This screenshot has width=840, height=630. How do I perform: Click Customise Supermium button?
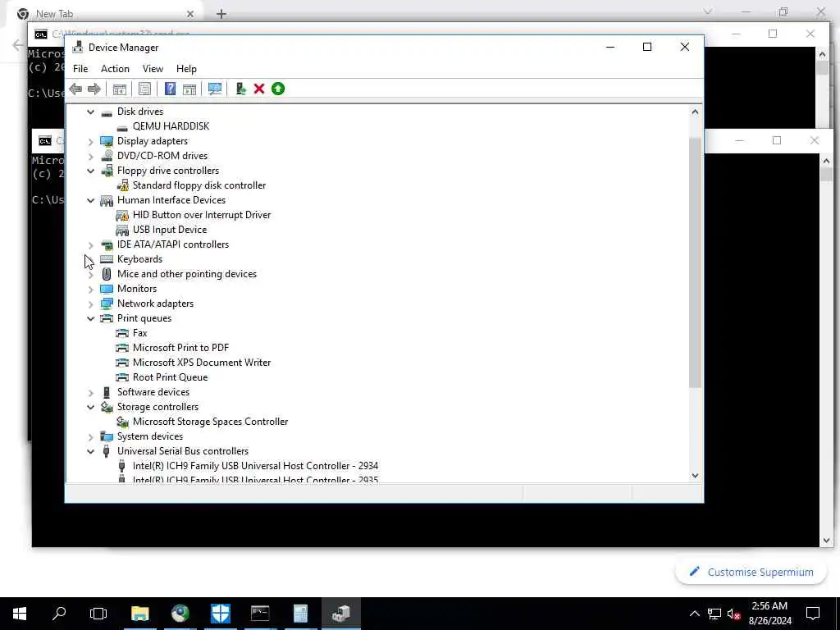pyautogui.click(x=751, y=572)
